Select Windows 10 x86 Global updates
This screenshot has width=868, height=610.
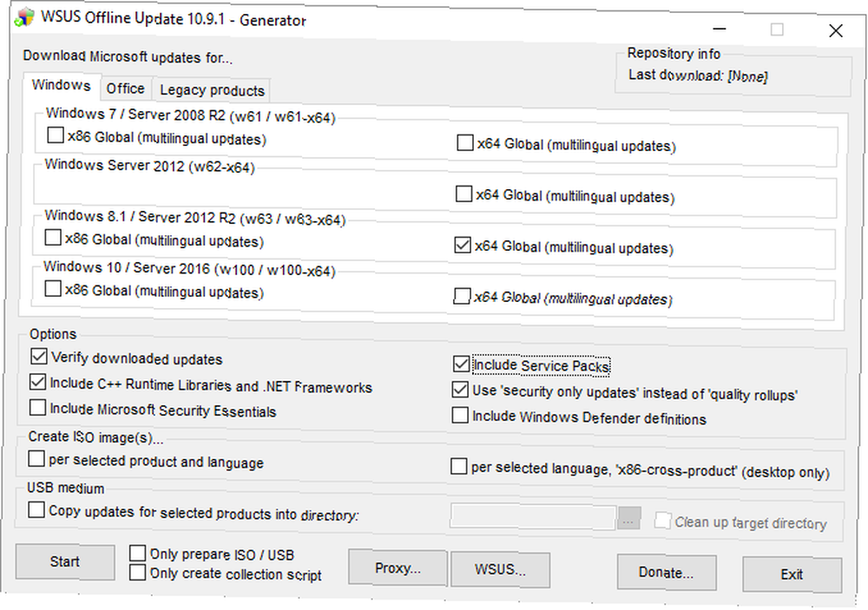pyautogui.click(x=53, y=288)
